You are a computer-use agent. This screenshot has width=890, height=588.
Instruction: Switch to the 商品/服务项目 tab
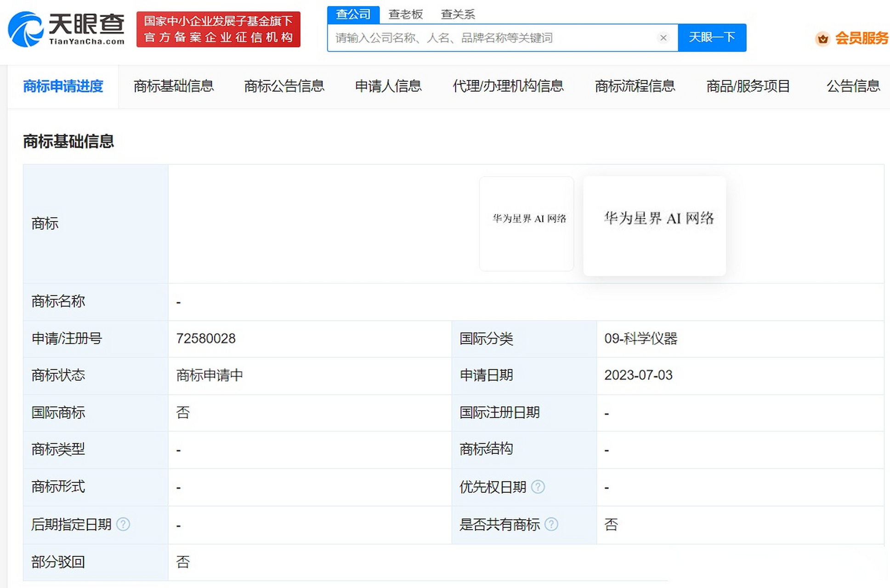click(748, 86)
